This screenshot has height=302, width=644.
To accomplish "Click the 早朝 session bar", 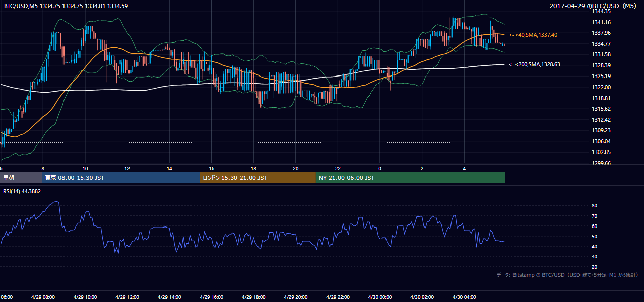I will pyautogui.click(x=21, y=178).
